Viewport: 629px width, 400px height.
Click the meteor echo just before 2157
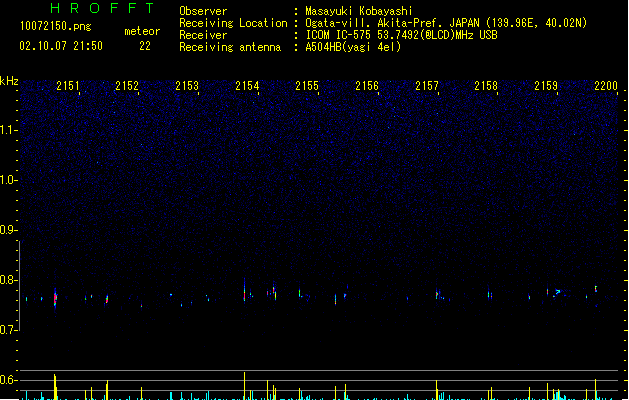click(437, 294)
